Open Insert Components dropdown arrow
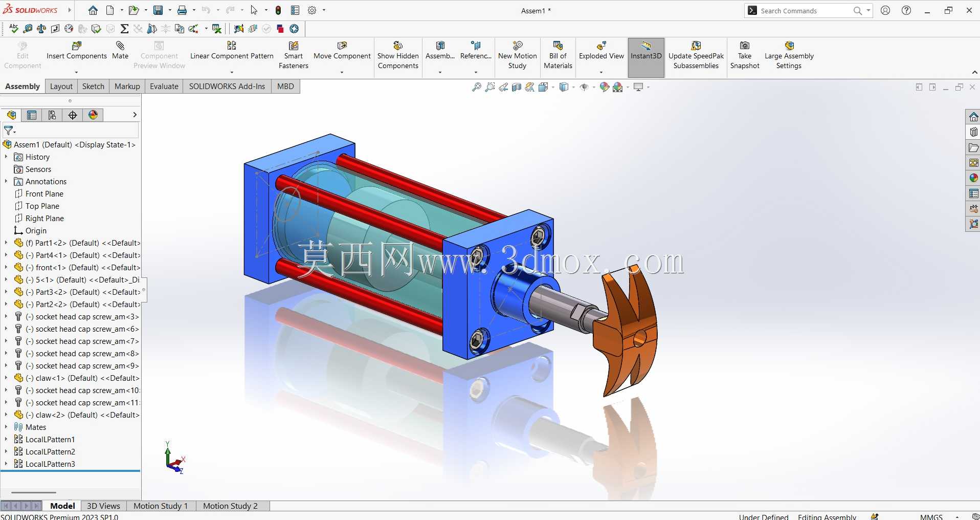980x520 pixels. click(77, 72)
